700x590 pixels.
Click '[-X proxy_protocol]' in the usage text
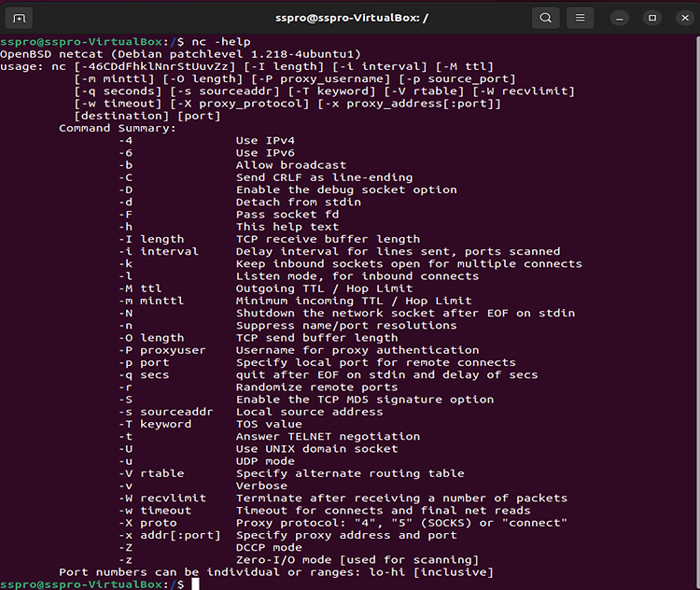(x=239, y=104)
